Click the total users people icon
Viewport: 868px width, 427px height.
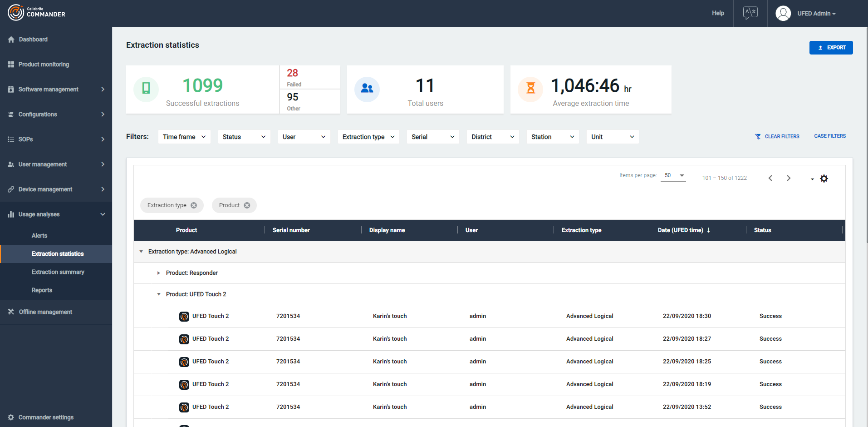coord(367,89)
